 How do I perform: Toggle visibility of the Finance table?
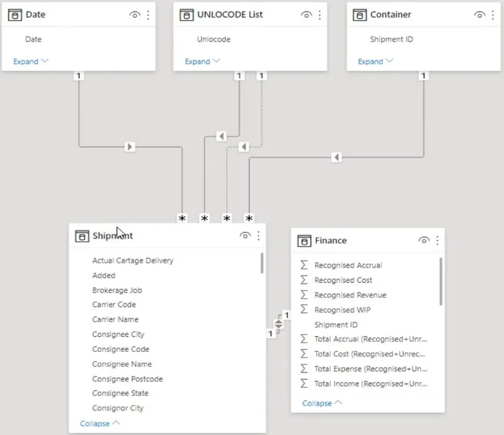point(424,240)
